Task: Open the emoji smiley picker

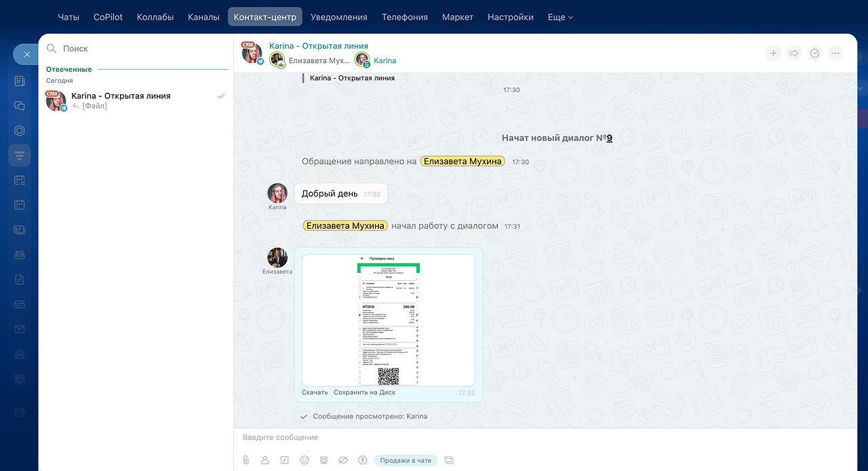Action: coord(304,460)
